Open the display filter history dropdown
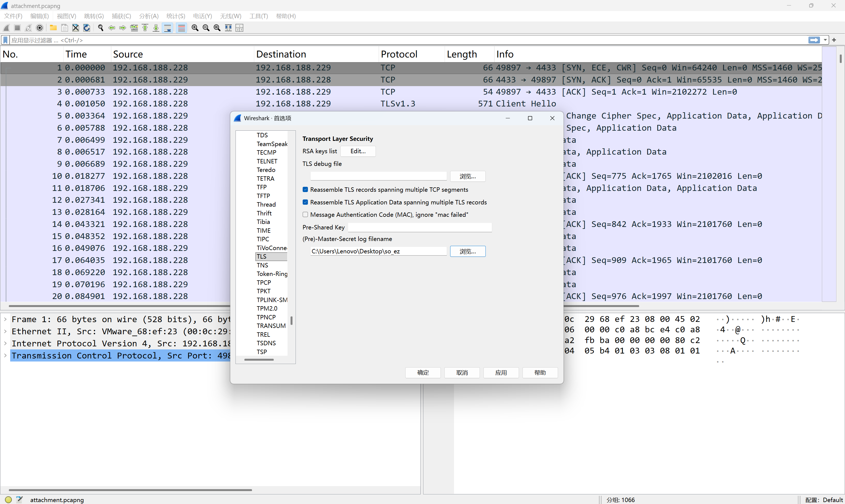Screen dimensions: 845x504 [825, 40]
